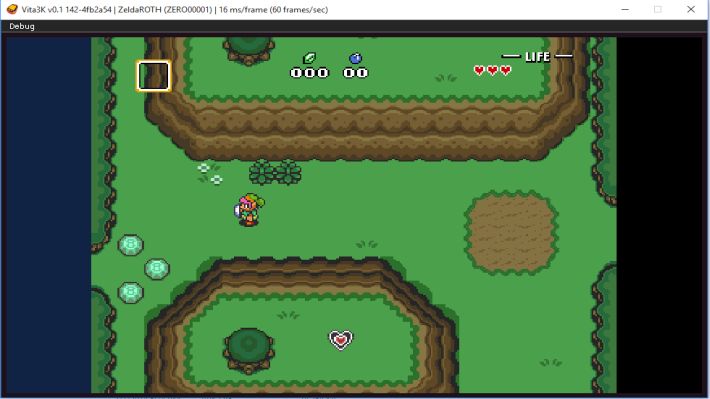Screen dimensions: 710x399
Task: Close the Vita3K emulator window
Action: coord(691,9)
